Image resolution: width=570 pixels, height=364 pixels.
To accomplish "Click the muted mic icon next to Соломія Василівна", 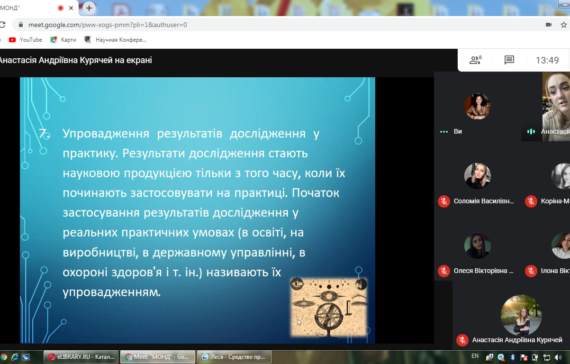I will coord(443,201).
